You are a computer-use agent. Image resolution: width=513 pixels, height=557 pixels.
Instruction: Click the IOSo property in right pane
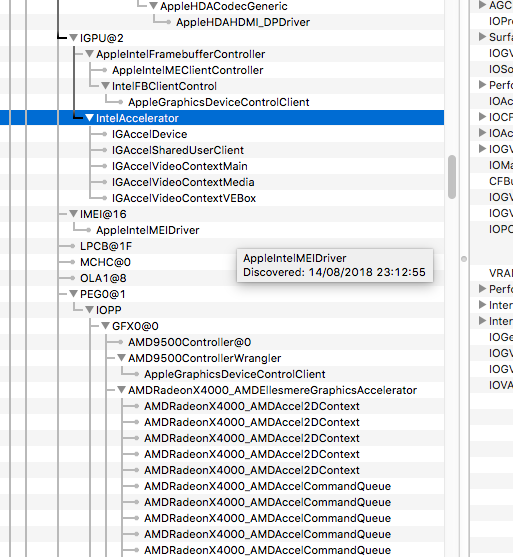tap(501, 69)
